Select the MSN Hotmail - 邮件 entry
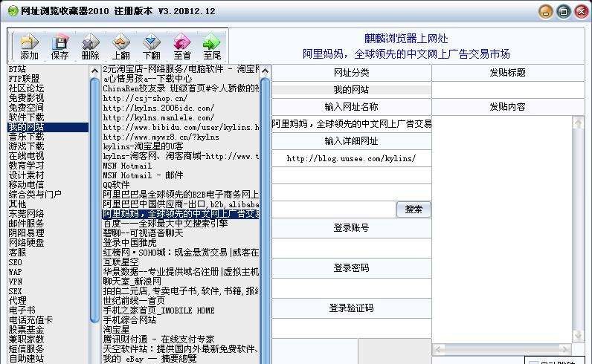The width and height of the screenshot is (592, 364). point(143,175)
